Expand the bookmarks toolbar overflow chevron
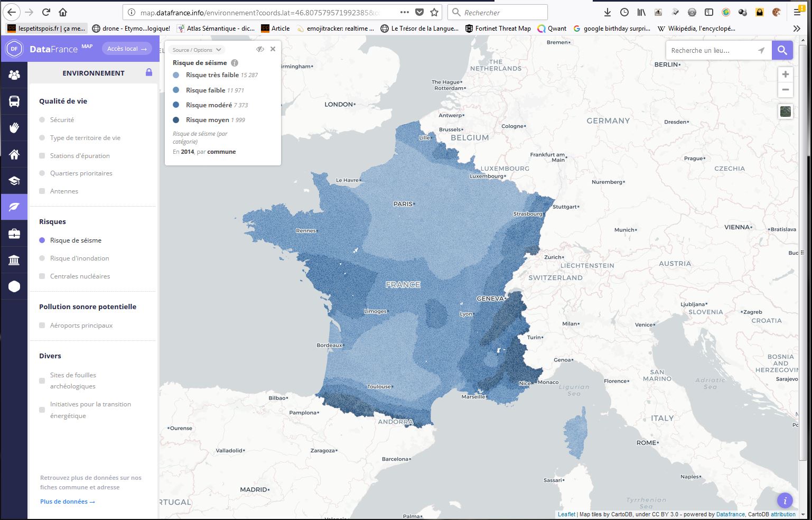Image resolution: width=812 pixels, height=520 pixels. tap(797, 29)
